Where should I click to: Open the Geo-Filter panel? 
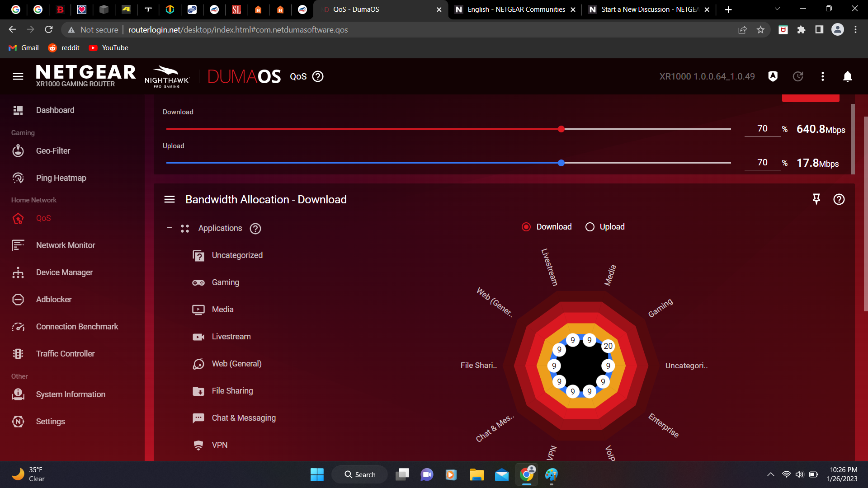[53, 150]
